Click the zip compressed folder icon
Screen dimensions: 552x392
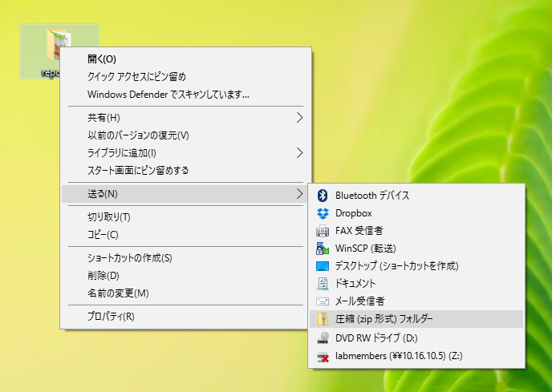point(323,319)
